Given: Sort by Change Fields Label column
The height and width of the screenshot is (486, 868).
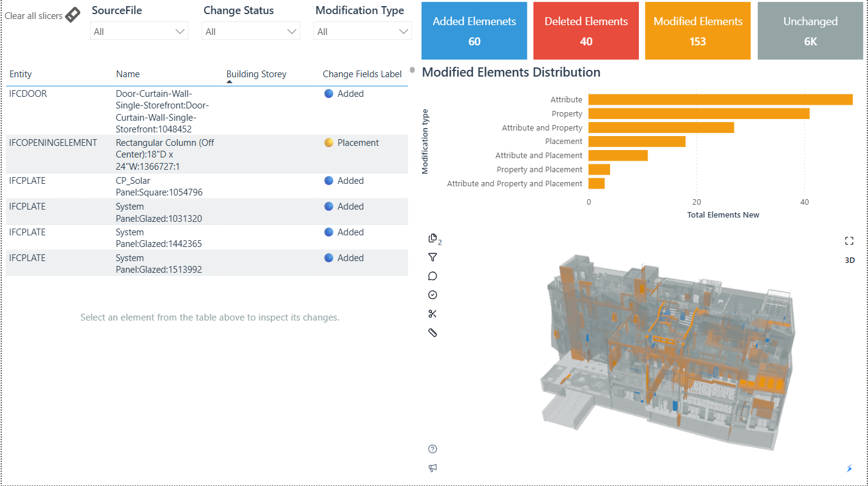Looking at the screenshot, I should coord(362,74).
